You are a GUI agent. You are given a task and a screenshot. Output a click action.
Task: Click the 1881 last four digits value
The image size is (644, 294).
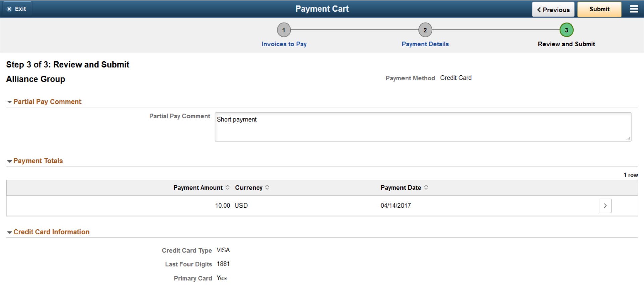coord(223,264)
